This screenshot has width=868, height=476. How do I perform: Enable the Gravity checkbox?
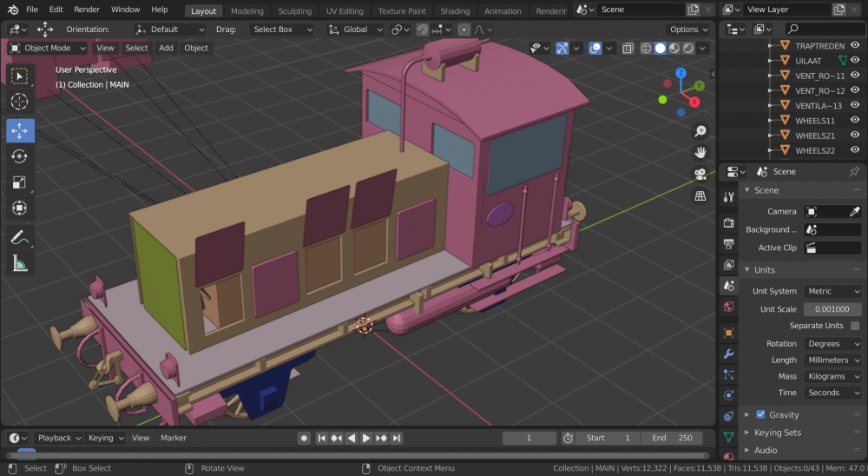pyautogui.click(x=760, y=415)
